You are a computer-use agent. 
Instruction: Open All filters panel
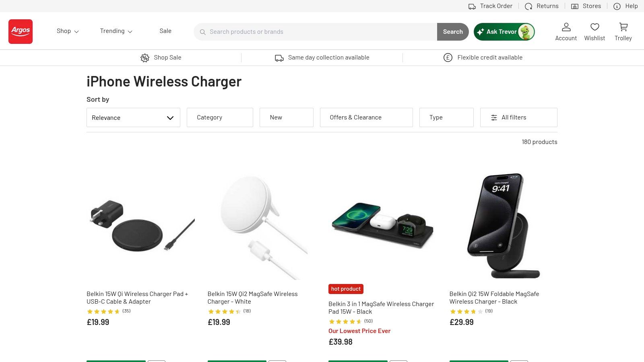click(x=518, y=117)
